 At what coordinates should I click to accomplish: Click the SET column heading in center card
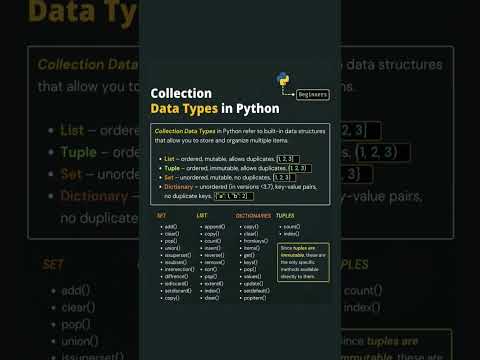click(x=161, y=216)
